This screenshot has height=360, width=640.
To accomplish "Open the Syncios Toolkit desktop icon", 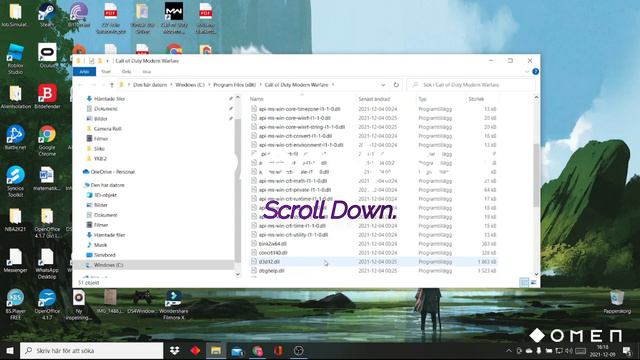I will pyautogui.click(x=15, y=182).
